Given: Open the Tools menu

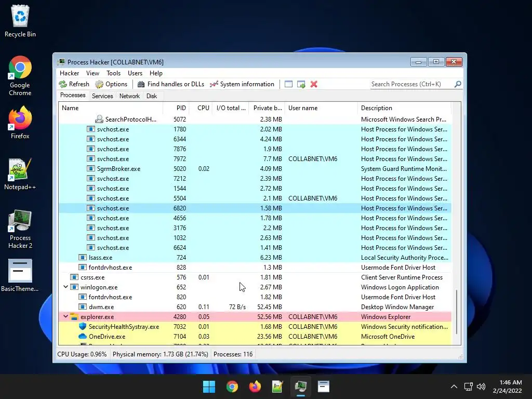Looking at the screenshot, I should click(113, 73).
